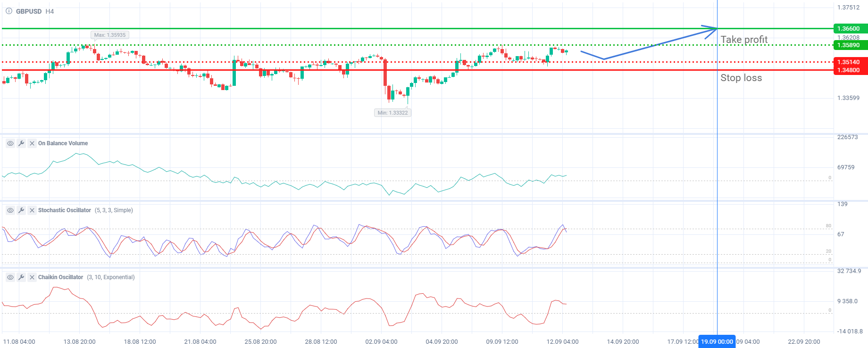Remove the On Balance Volume indicator
The image size is (868, 348).
click(32, 143)
